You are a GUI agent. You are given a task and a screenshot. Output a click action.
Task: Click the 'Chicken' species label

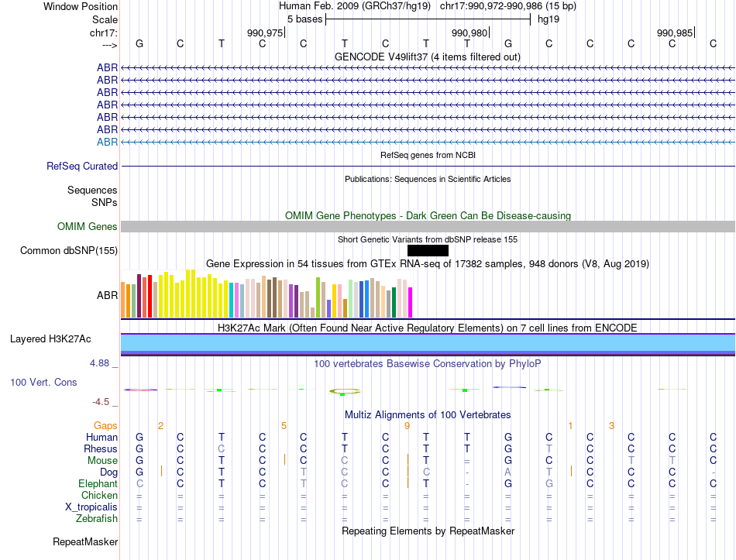99,495
